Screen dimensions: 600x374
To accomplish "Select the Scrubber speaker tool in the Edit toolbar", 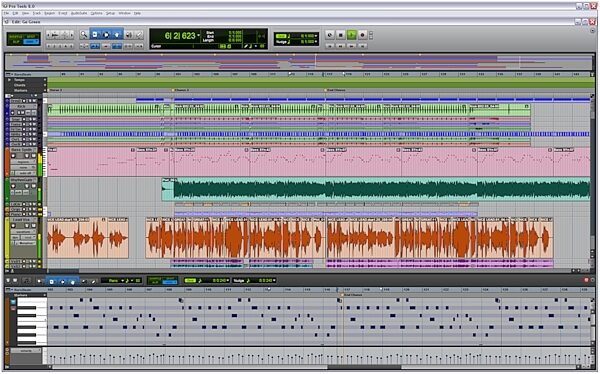I will point(129,35).
